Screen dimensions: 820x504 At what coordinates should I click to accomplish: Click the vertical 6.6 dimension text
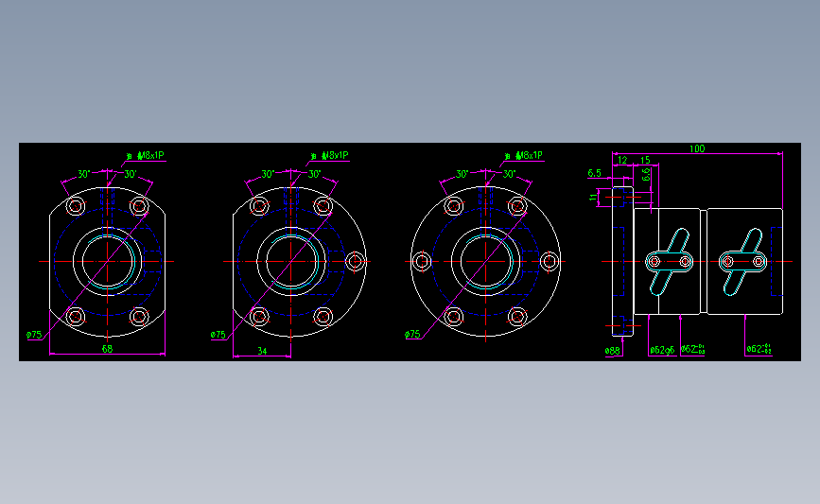[646, 174]
